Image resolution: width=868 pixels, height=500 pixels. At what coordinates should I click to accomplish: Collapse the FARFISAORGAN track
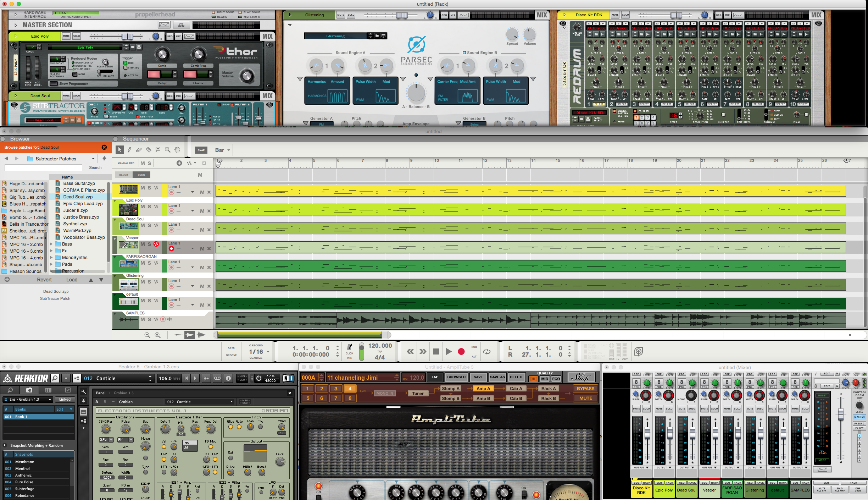pyautogui.click(x=115, y=257)
